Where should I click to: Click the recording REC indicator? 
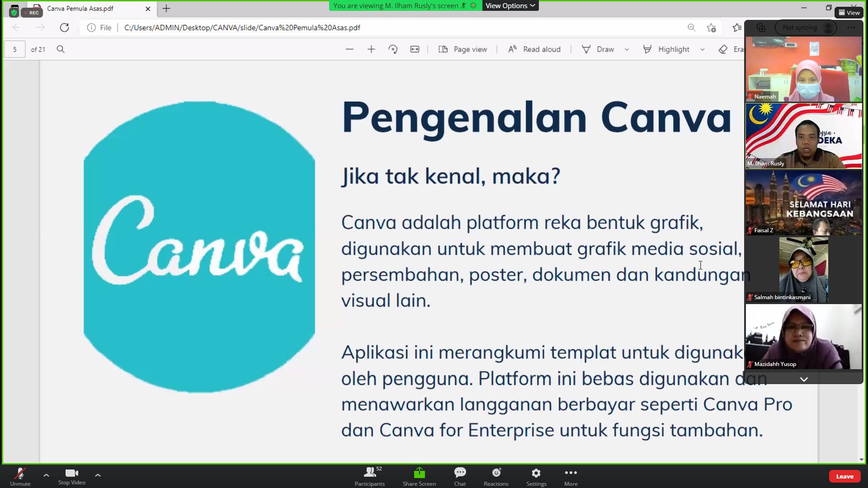(32, 13)
